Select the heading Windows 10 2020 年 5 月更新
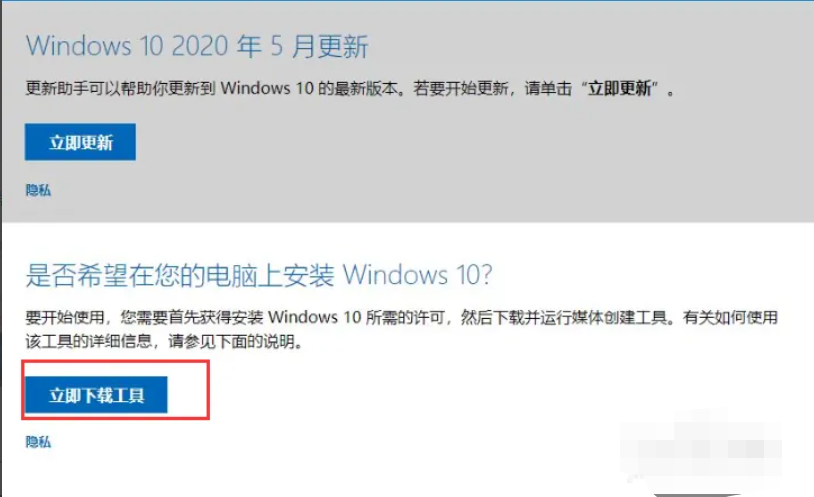Screen dimensions: 814x497 tap(197, 46)
